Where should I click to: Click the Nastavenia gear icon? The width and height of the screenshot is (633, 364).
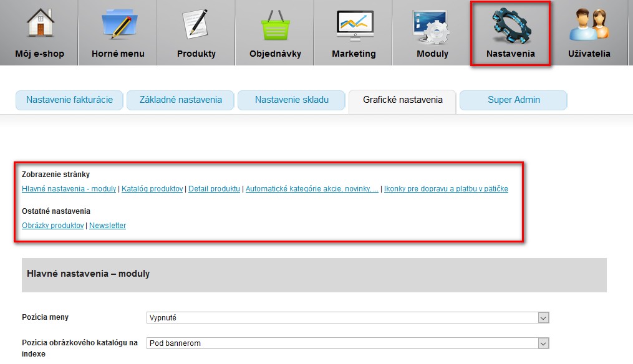tap(510, 25)
